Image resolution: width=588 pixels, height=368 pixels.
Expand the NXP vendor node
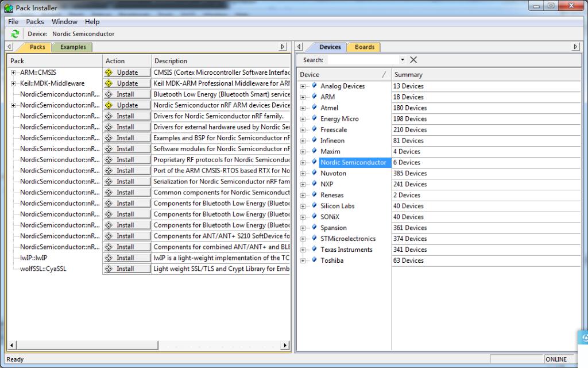[303, 185]
